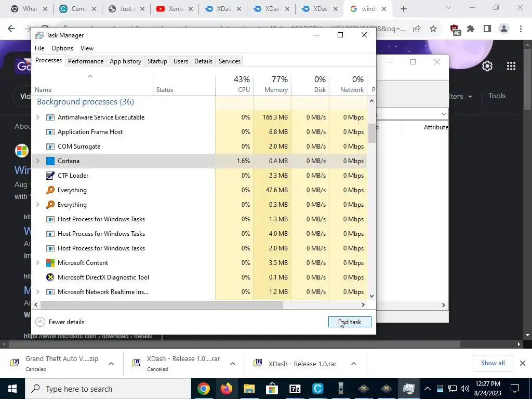Open the View menu in Task Manager
This screenshot has width=532, height=399.
tap(87, 48)
